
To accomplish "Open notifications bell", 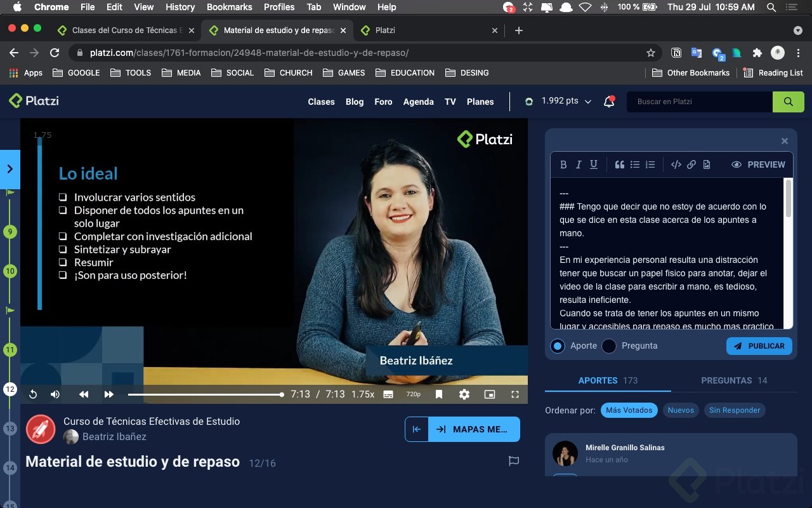I will coord(609,102).
